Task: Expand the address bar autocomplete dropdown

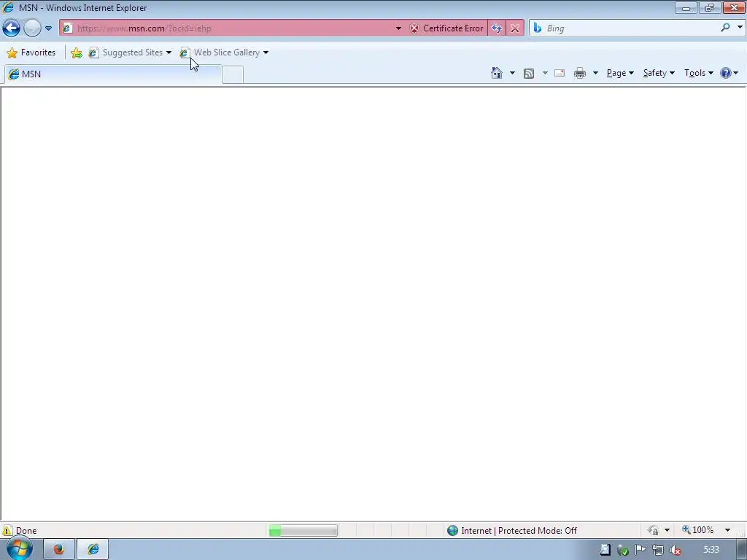Action: tap(398, 28)
